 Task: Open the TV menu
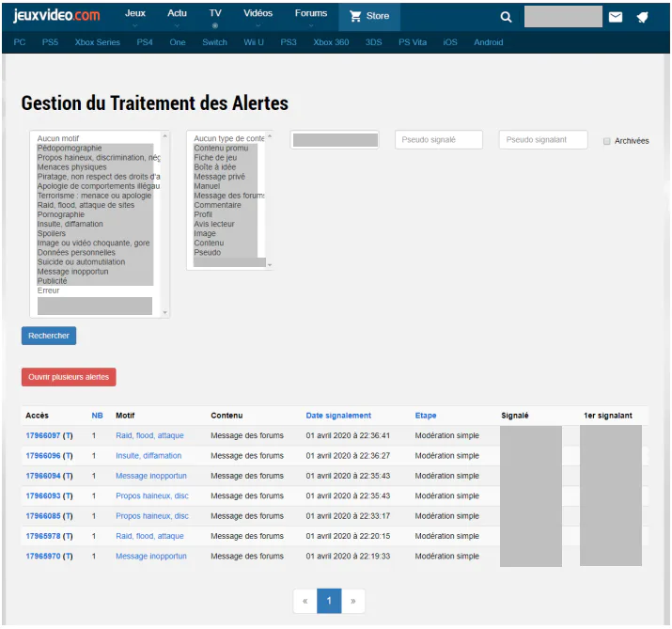coord(215,13)
